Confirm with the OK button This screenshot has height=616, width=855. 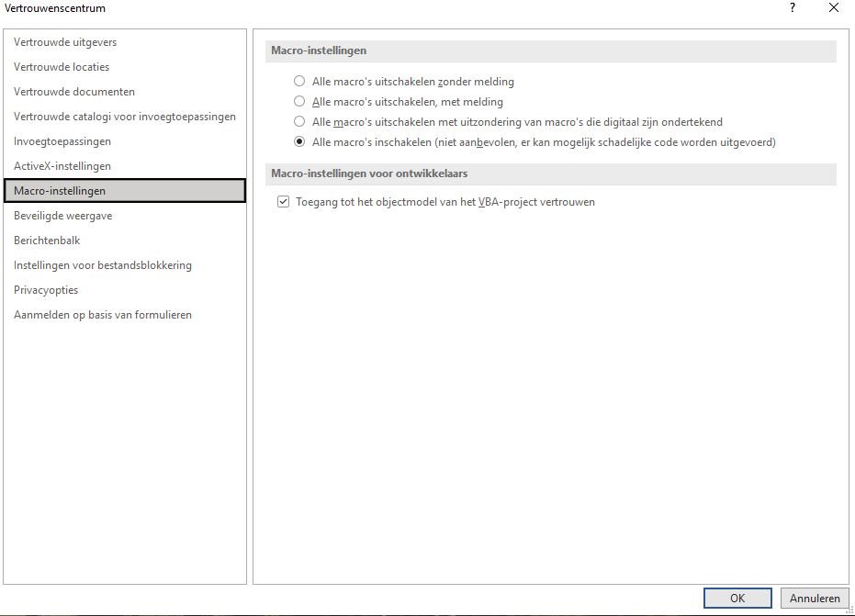(737, 598)
